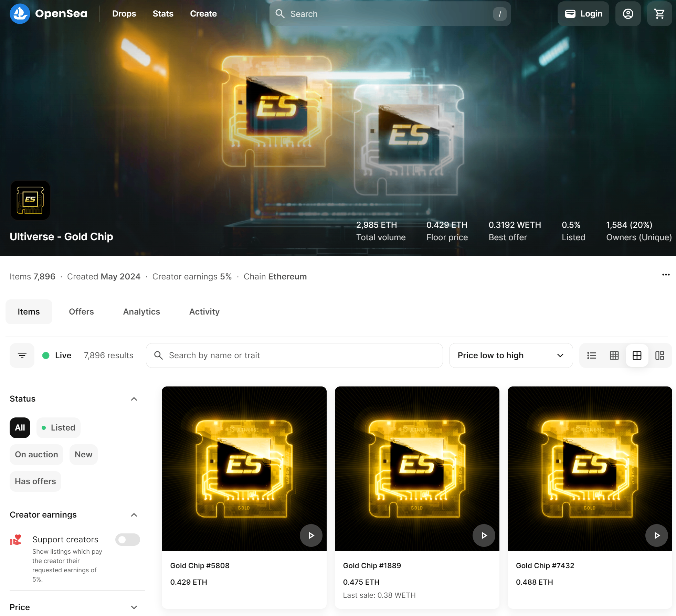Screen dimensions: 676x616
Task: Open the Gold Chip #1889 title link
Action: tap(372, 566)
